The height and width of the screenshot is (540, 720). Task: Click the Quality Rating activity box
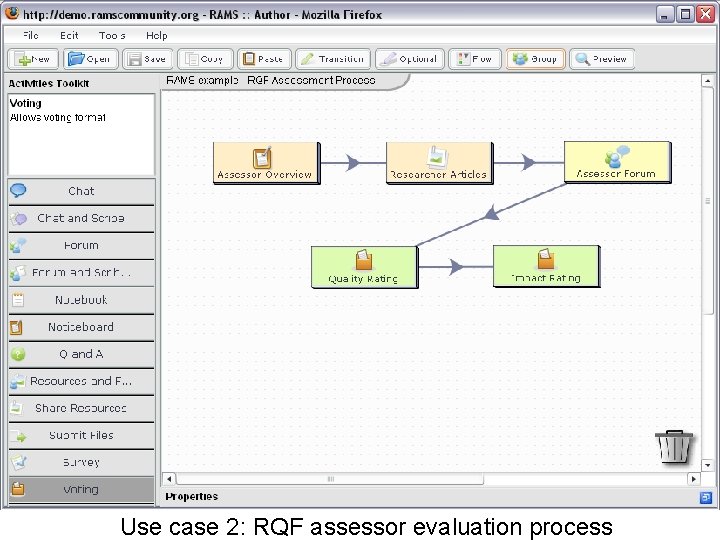tap(365, 267)
